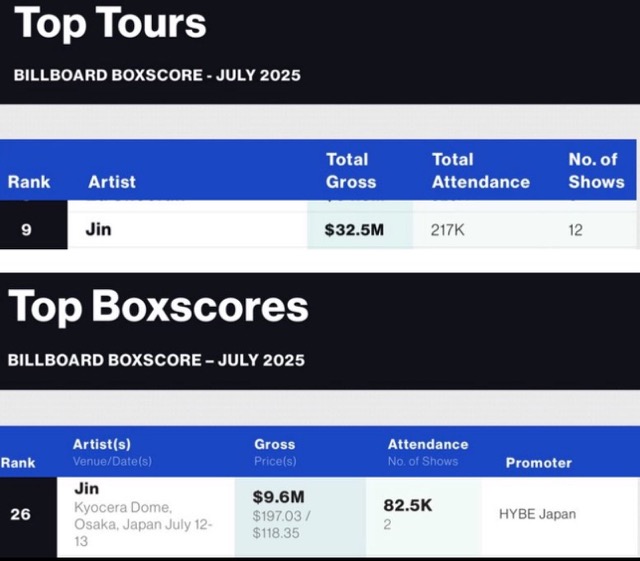
Task: Click the Promoter column header
Action: [539, 462]
